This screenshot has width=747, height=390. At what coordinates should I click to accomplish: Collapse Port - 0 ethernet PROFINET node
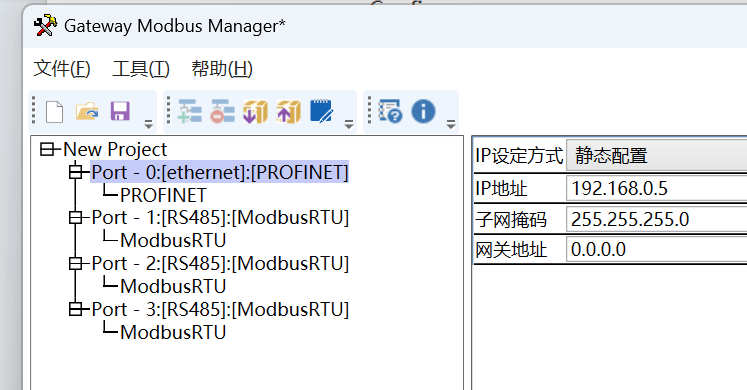(x=76, y=172)
